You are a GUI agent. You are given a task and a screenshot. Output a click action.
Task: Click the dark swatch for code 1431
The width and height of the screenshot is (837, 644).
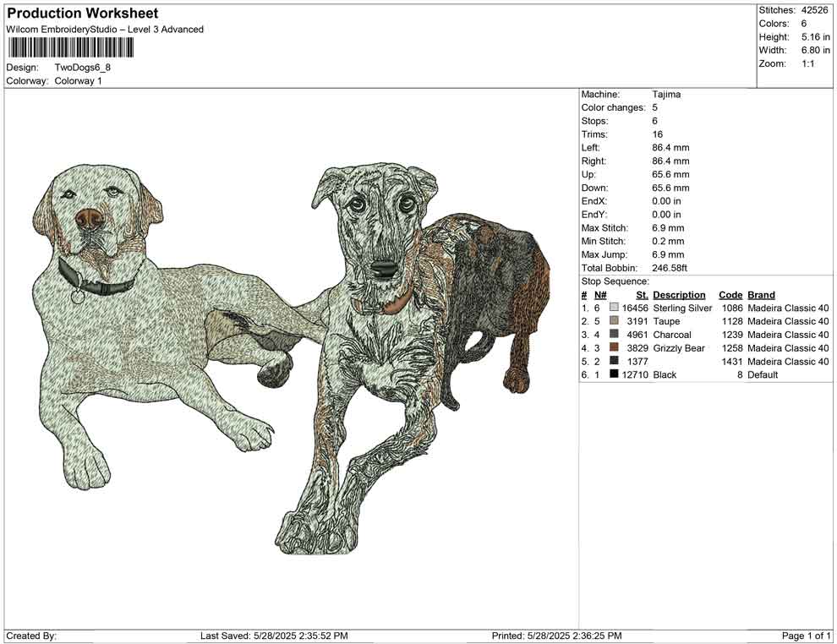pyautogui.click(x=614, y=361)
